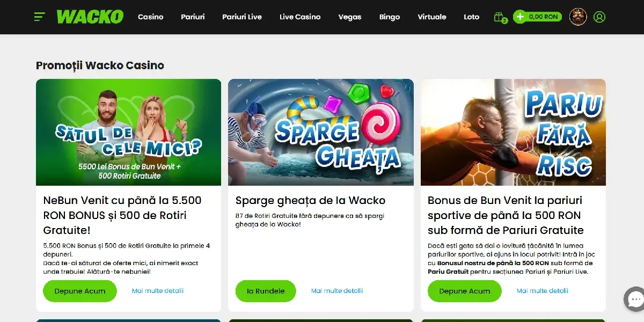
Task: Click the Ia Rundele button
Action: tap(266, 291)
